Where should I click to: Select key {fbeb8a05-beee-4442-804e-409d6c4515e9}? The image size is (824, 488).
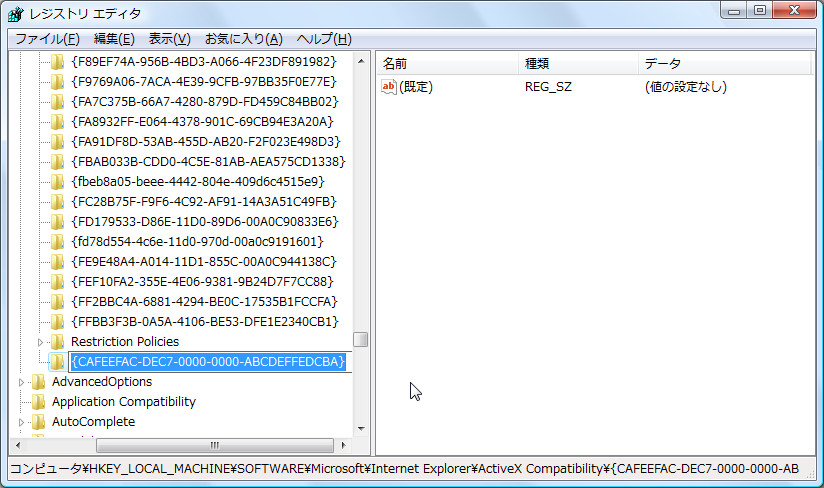198,181
